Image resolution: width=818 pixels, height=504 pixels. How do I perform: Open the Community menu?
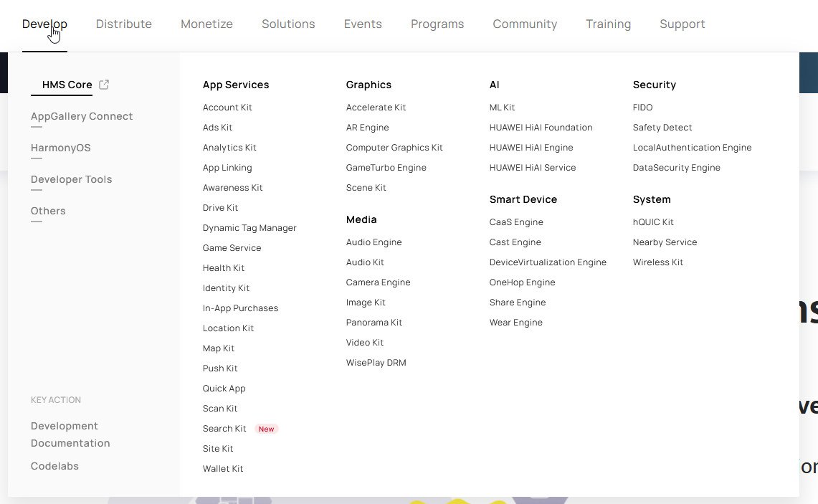coord(525,24)
